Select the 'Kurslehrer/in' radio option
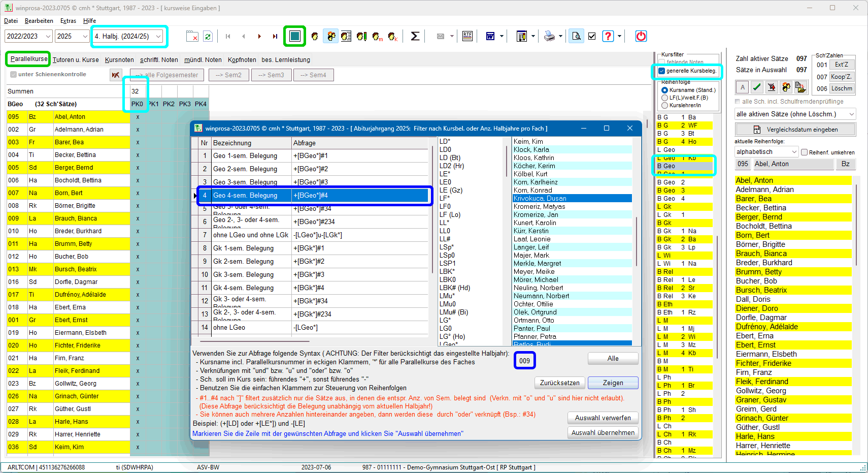868x473 pixels. (664, 105)
